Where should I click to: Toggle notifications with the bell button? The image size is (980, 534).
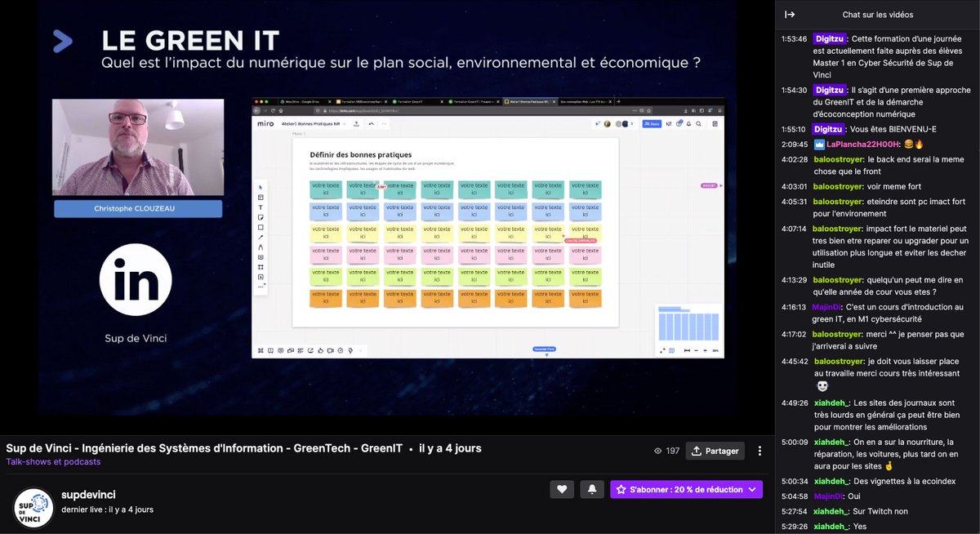click(x=591, y=489)
